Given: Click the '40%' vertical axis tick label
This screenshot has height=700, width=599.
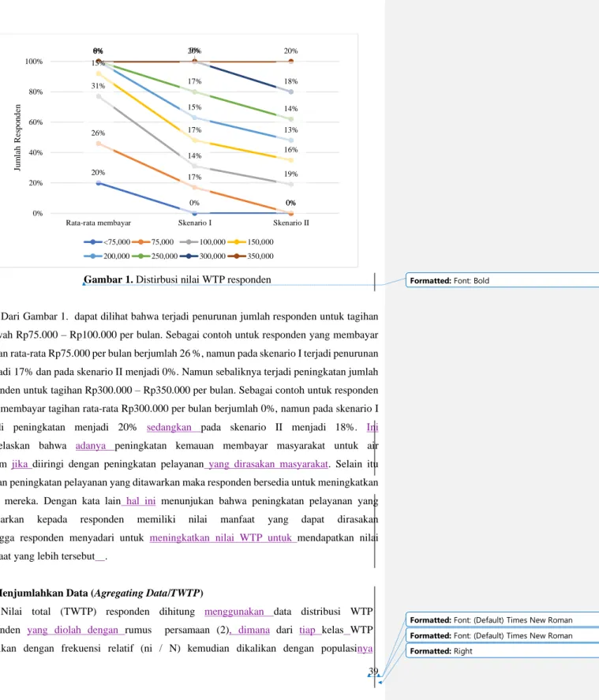Looking at the screenshot, I should pyautogui.click(x=36, y=152).
